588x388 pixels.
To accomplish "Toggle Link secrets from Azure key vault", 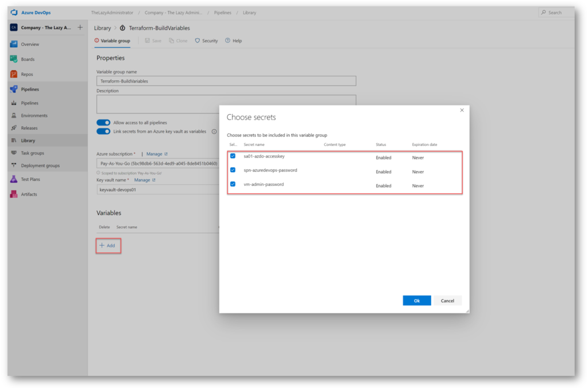I will pos(103,131).
